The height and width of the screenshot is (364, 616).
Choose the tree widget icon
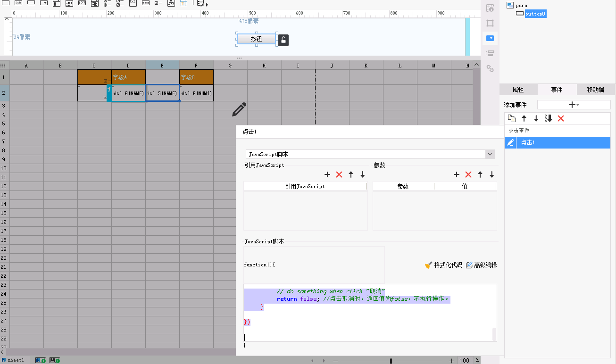click(171, 3)
